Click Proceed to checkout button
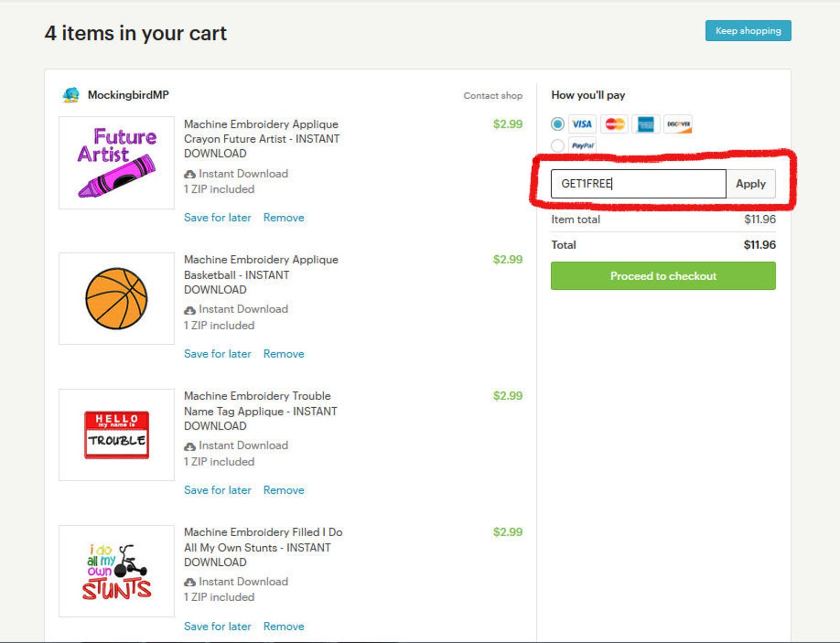Screen dimensions: 840x643 [663, 276]
